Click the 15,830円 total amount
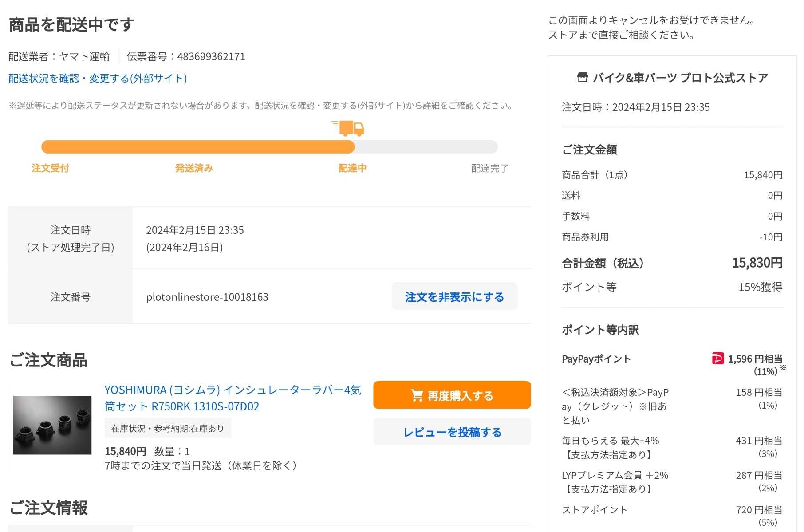Viewport: 804px width, 532px height. pos(757,263)
